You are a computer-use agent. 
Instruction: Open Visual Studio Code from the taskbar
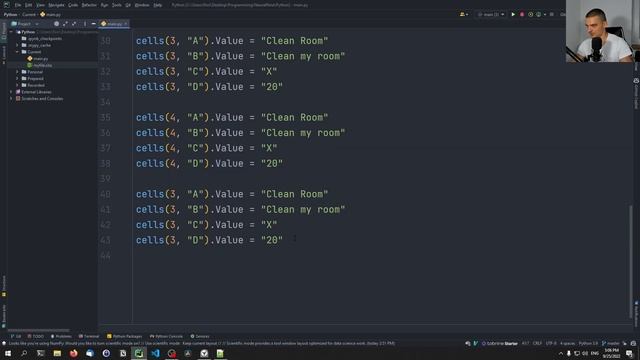pos(155,353)
